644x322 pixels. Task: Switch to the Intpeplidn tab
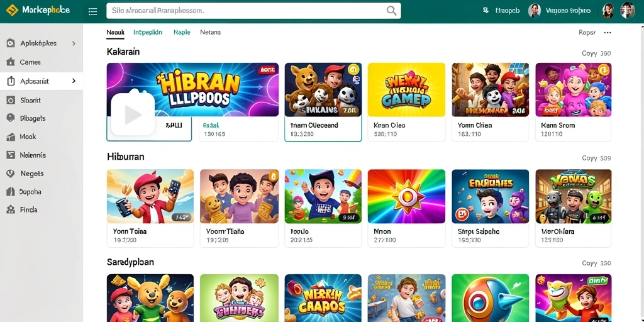tap(148, 32)
